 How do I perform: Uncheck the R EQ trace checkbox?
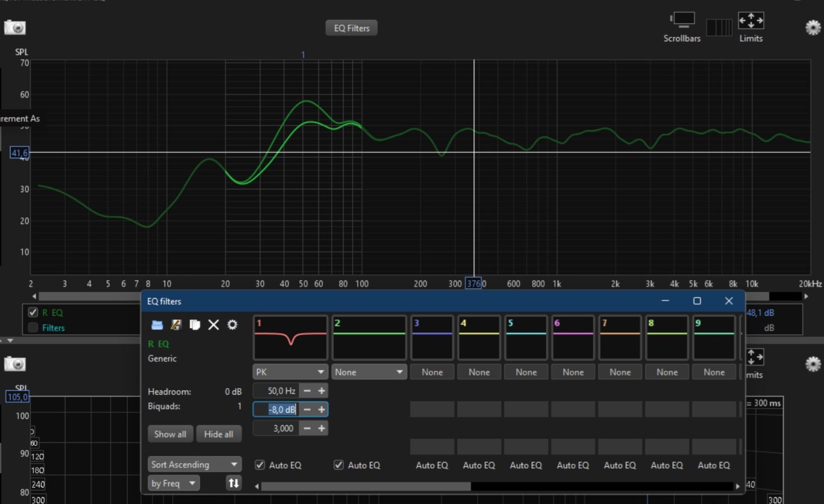click(33, 312)
